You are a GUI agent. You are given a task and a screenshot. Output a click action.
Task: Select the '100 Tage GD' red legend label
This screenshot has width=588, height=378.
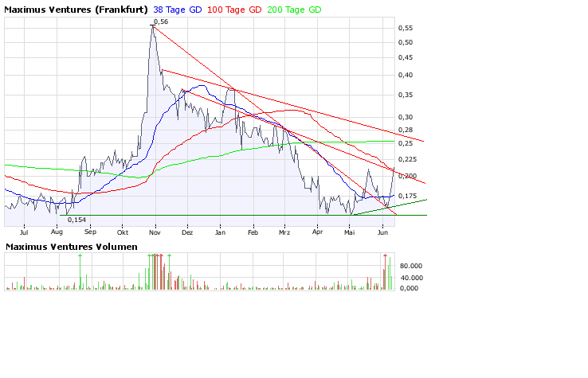pos(234,10)
